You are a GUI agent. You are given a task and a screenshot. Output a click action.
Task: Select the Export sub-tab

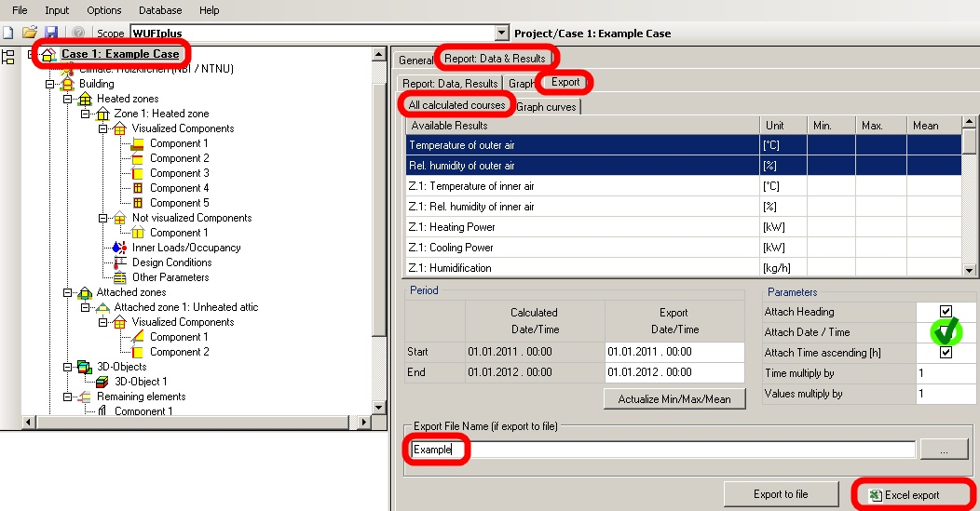click(x=565, y=82)
